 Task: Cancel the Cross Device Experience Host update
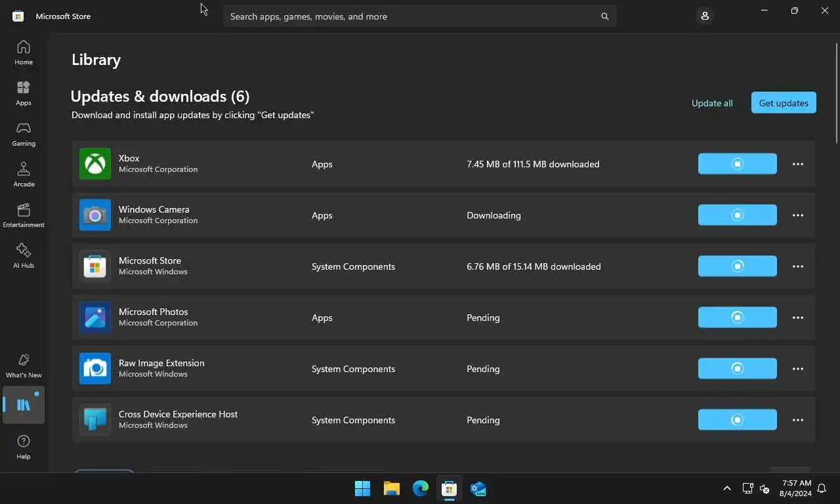pos(738,419)
